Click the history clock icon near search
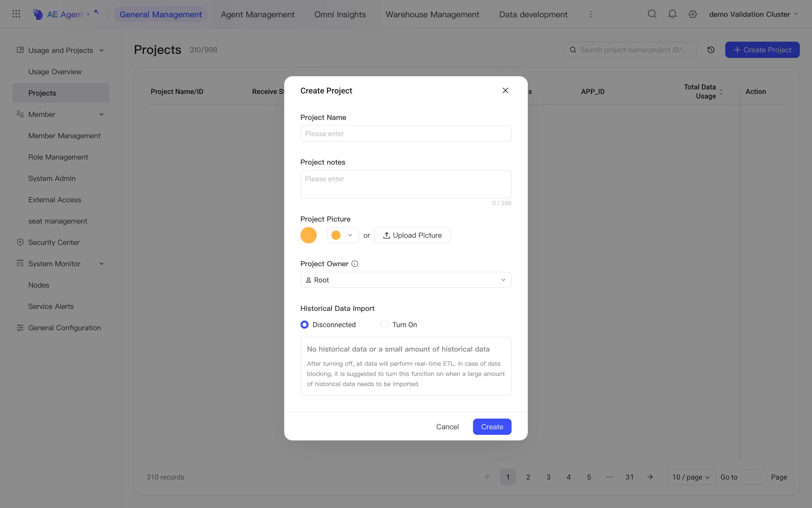 (x=711, y=50)
